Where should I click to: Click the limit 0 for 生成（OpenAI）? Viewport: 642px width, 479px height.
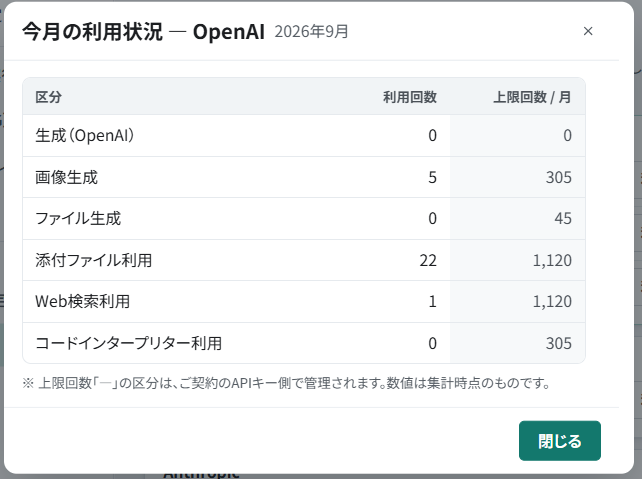(567, 136)
